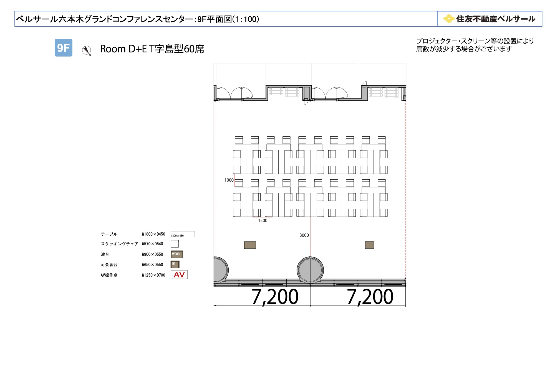Screen dimensions: 555x392
Task: Click the 'W1800×D450' size text
Action: (153, 234)
